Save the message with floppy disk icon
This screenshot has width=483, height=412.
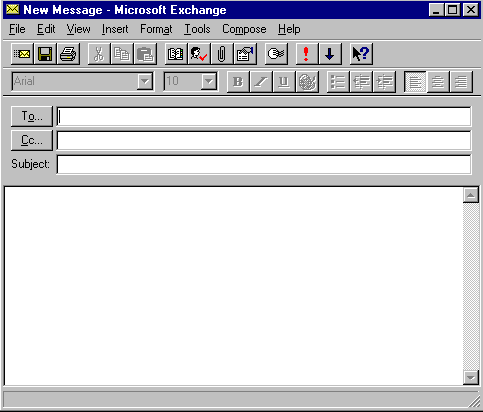pyautogui.click(x=45, y=54)
